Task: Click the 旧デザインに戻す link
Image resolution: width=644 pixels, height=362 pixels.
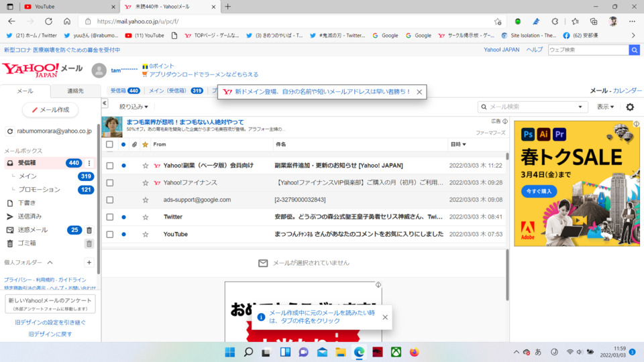Action: [x=50, y=334]
